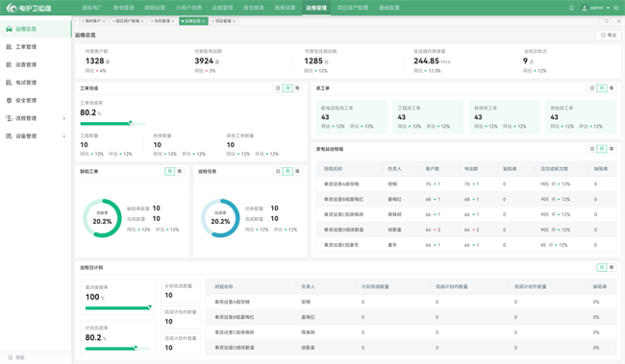Go to 电试管理 in the sidebar

coord(26,83)
